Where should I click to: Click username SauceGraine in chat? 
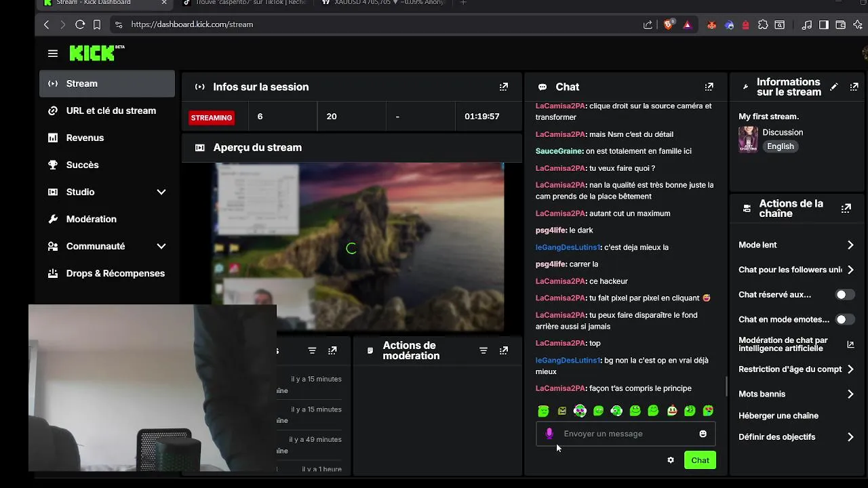coord(559,151)
